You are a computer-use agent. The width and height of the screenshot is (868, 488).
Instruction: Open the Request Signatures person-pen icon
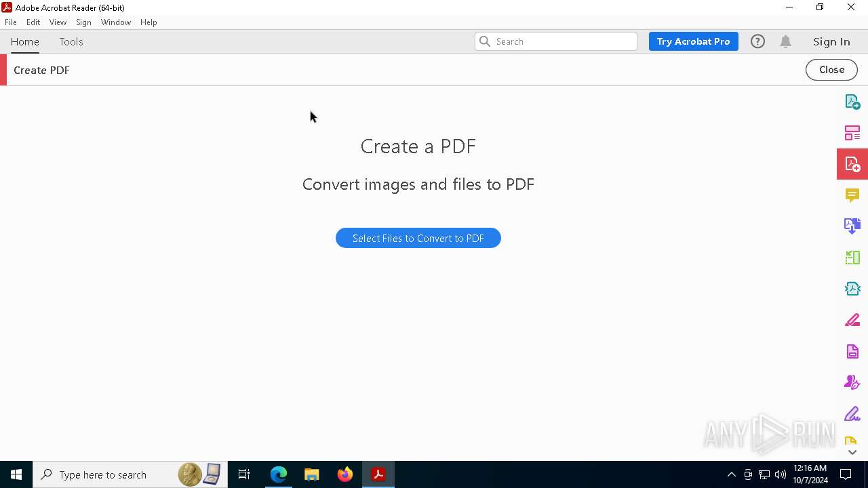[x=852, y=382]
